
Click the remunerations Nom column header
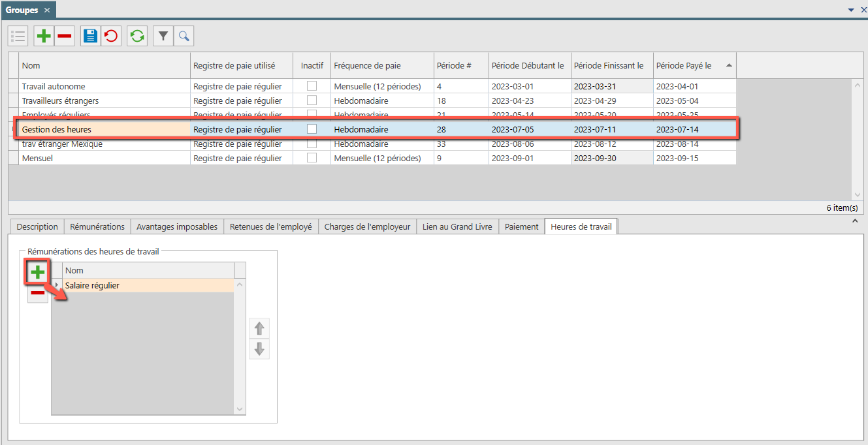[x=148, y=270]
